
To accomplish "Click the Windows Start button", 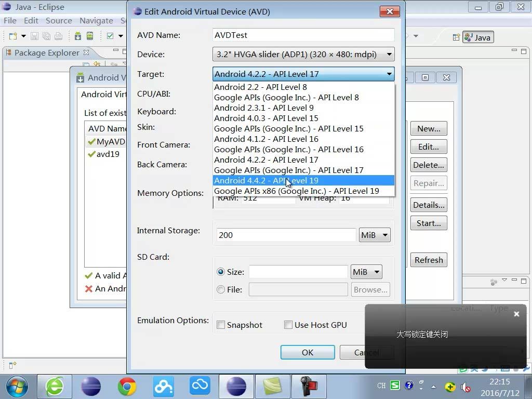I will (x=17, y=387).
